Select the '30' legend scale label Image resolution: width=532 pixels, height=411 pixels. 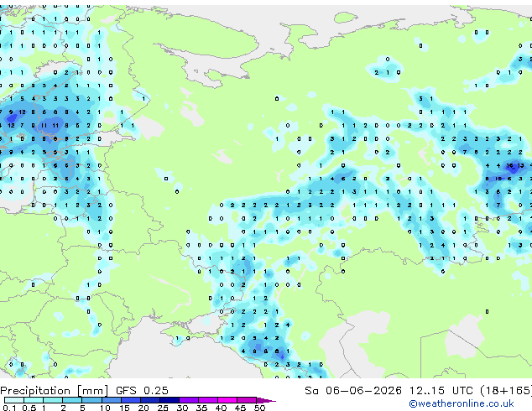(x=182, y=408)
